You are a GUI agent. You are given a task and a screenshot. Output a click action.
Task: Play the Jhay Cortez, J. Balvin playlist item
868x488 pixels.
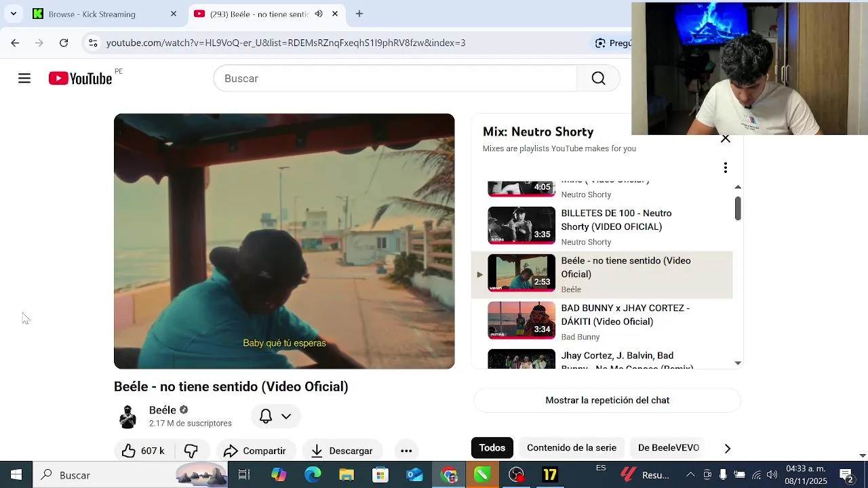coord(602,359)
